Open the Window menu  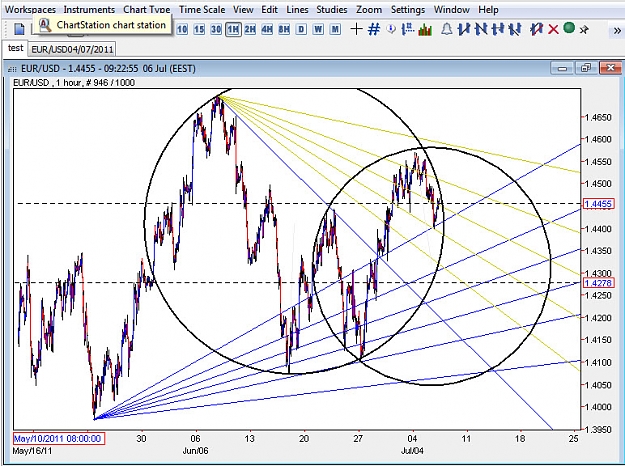point(452,9)
